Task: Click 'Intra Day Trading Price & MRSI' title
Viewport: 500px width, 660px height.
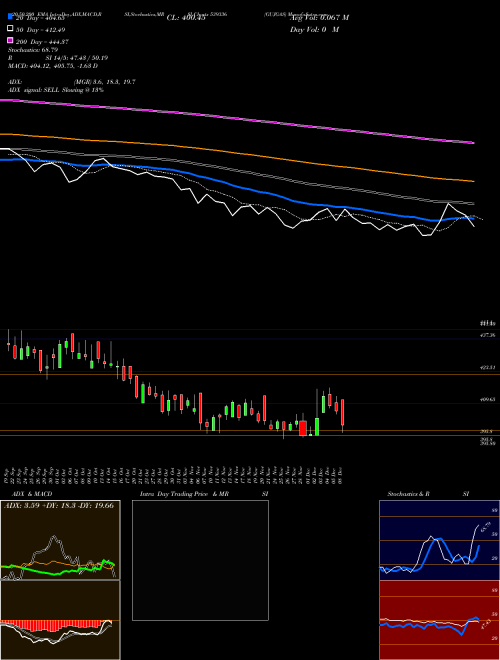Action: point(204,494)
